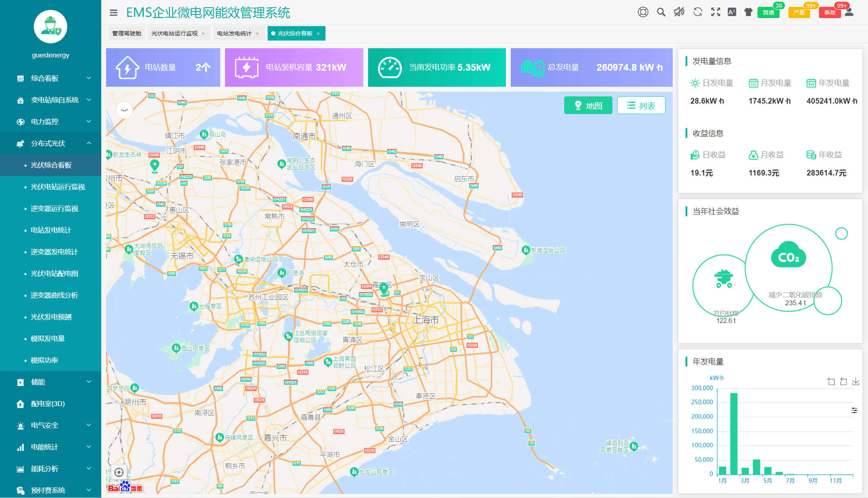Screen dimensions: 868x498
Task: Close the 光伏电站运行监视 tab
Action: click(x=203, y=34)
